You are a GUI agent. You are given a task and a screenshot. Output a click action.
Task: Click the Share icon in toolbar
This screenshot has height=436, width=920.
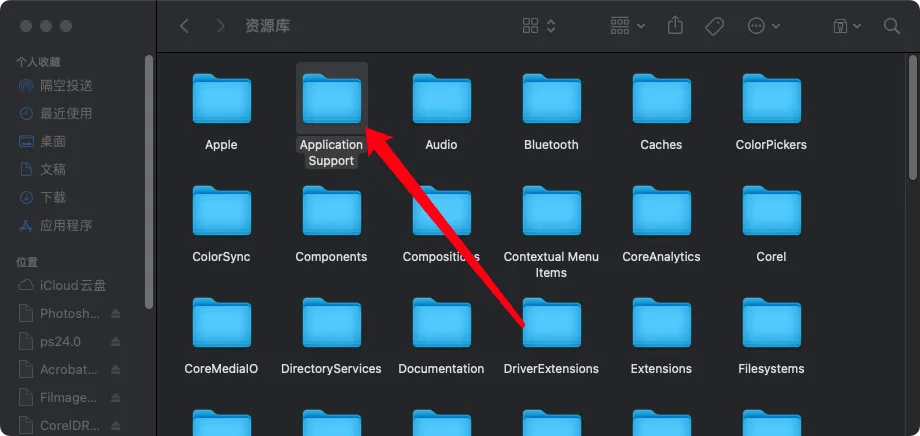tap(675, 25)
